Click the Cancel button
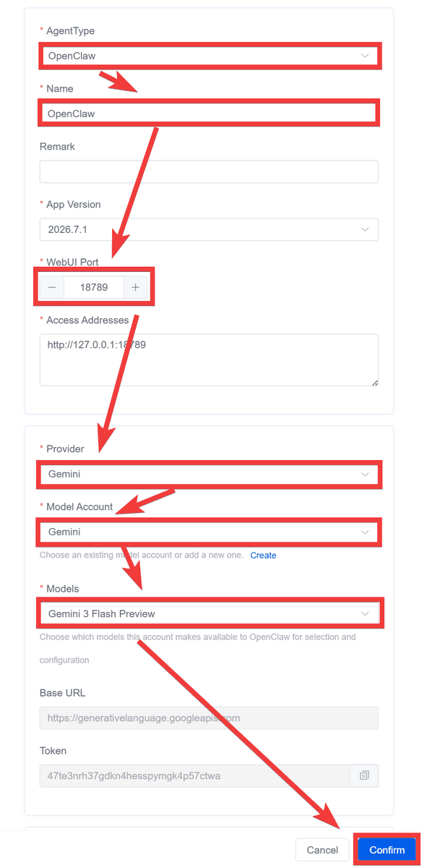The width and height of the screenshot is (422, 868). 322,850
